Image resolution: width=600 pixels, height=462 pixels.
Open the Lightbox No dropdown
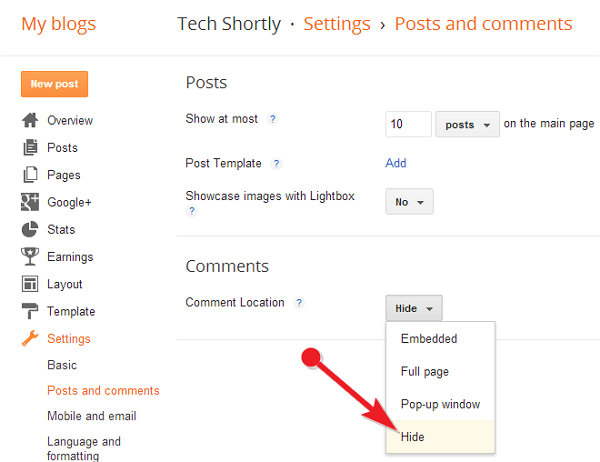tap(409, 201)
